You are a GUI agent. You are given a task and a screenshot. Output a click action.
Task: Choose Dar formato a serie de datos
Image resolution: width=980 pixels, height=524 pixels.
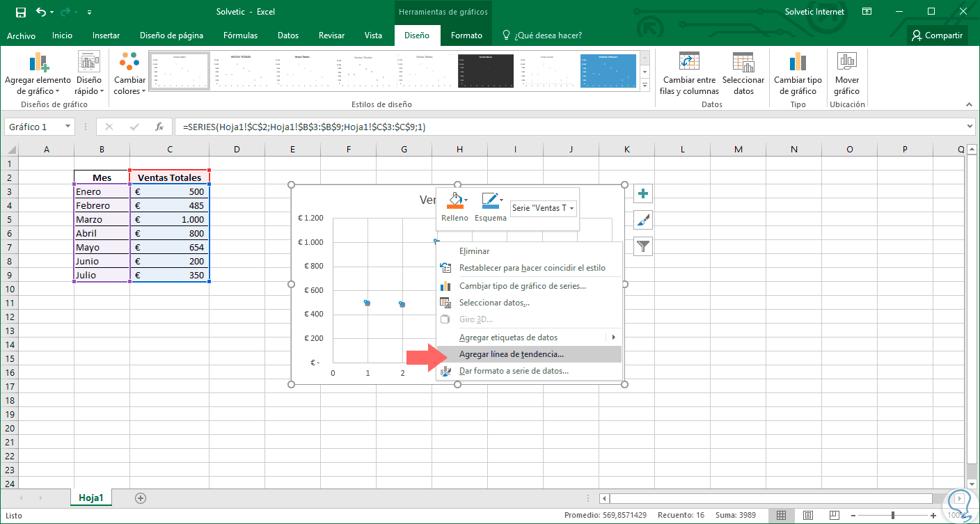pyautogui.click(x=514, y=371)
